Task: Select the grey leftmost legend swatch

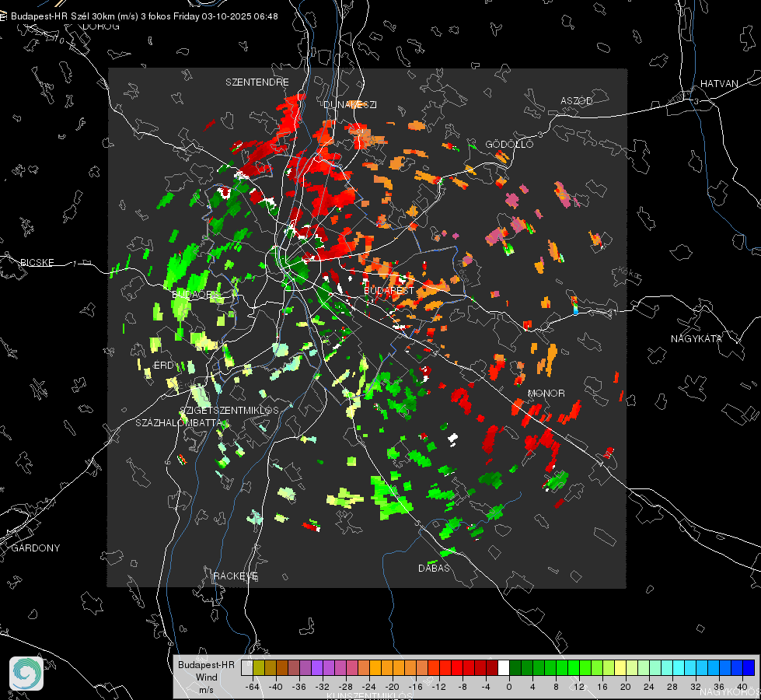Action: tap(246, 667)
